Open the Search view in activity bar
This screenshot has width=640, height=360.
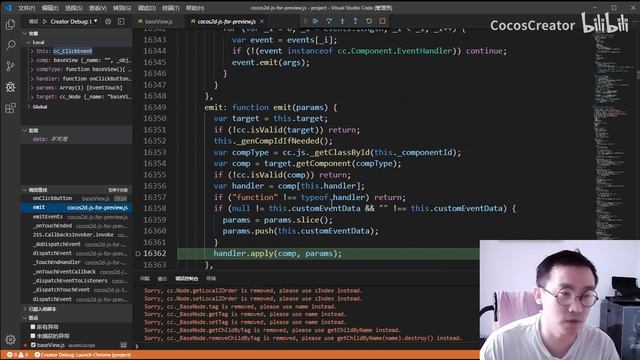pyautogui.click(x=10, y=45)
